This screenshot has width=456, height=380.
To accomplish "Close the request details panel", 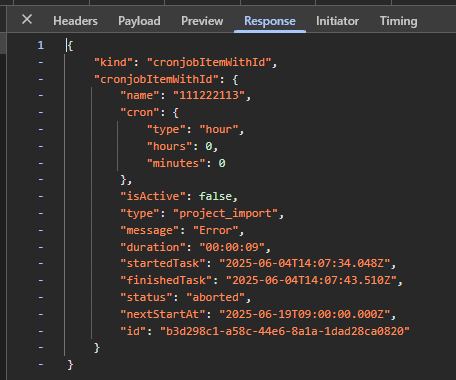I will [x=27, y=20].
